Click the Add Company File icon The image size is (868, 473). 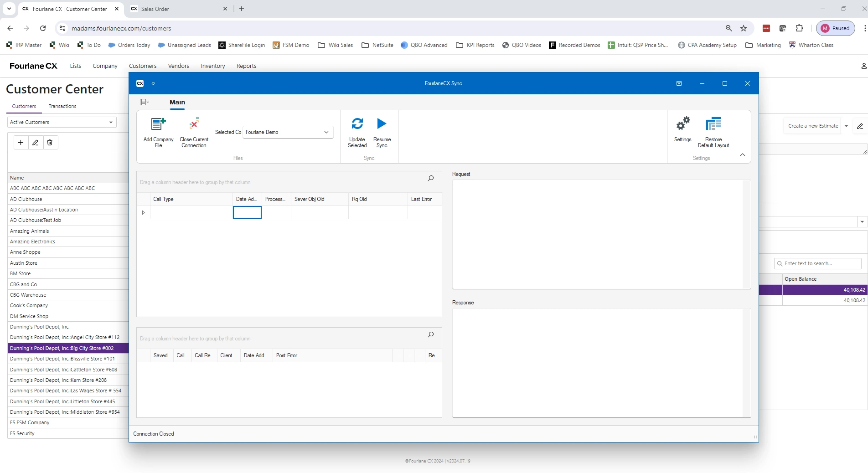[x=158, y=123]
